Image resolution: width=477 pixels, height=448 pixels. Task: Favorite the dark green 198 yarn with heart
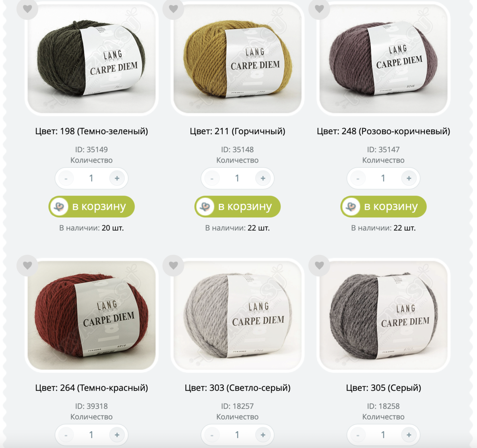pos(27,9)
